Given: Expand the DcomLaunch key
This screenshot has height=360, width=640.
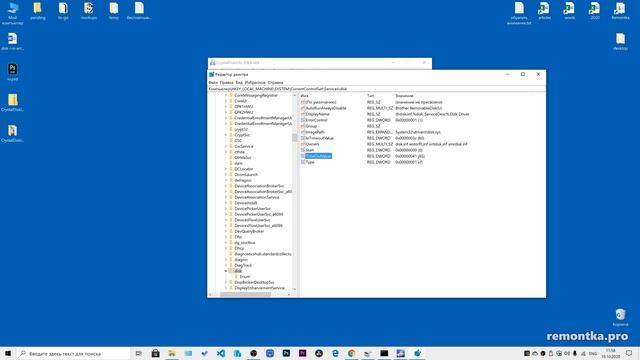Looking at the screenshot, I should pyautogui.click(x=226, y=174).
